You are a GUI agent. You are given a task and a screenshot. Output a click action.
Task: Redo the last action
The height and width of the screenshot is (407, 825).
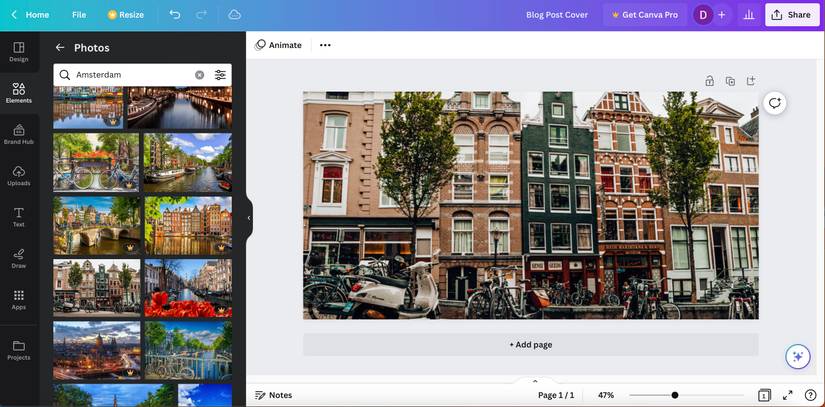tap(201, 15)
